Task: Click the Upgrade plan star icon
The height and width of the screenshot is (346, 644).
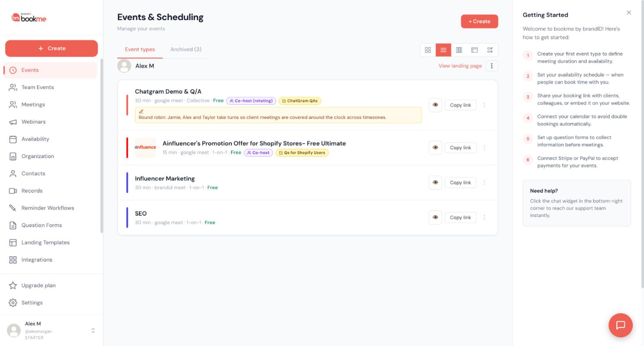Action: click(13, 285)
